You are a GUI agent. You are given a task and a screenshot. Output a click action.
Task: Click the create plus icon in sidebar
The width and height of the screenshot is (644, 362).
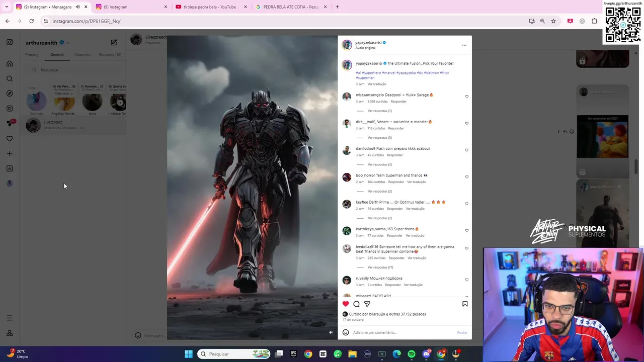[10, 153]
